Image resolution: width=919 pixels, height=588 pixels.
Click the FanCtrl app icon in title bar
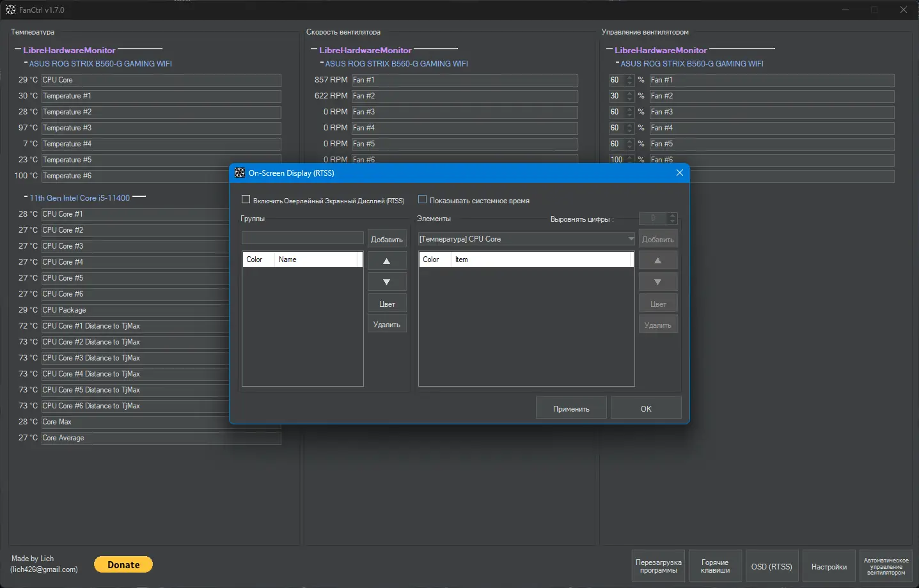10,10
